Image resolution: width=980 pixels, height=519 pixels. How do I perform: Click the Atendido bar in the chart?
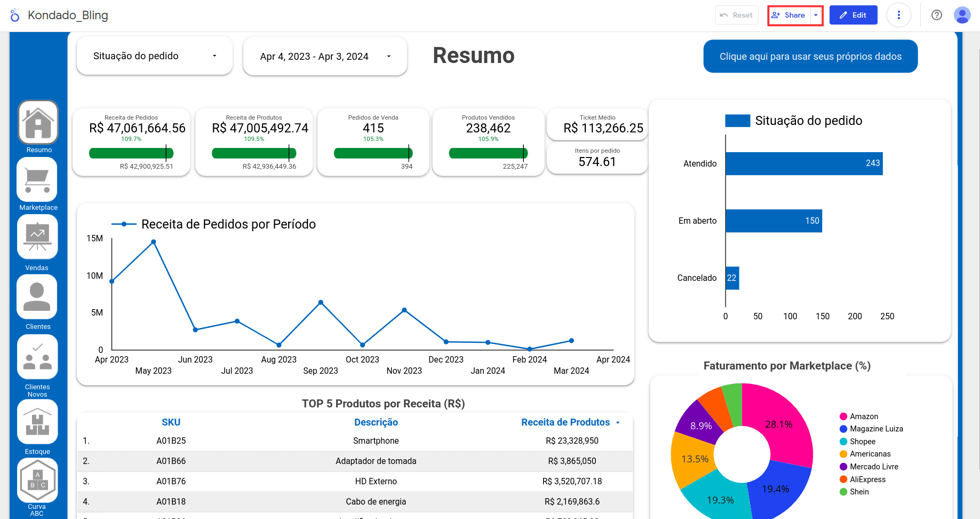pyautogui.click(x=803, y=163)
